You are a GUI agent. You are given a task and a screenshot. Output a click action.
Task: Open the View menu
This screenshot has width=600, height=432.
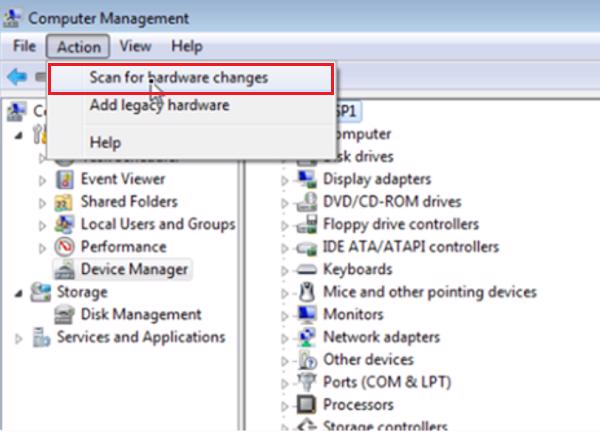135,46
